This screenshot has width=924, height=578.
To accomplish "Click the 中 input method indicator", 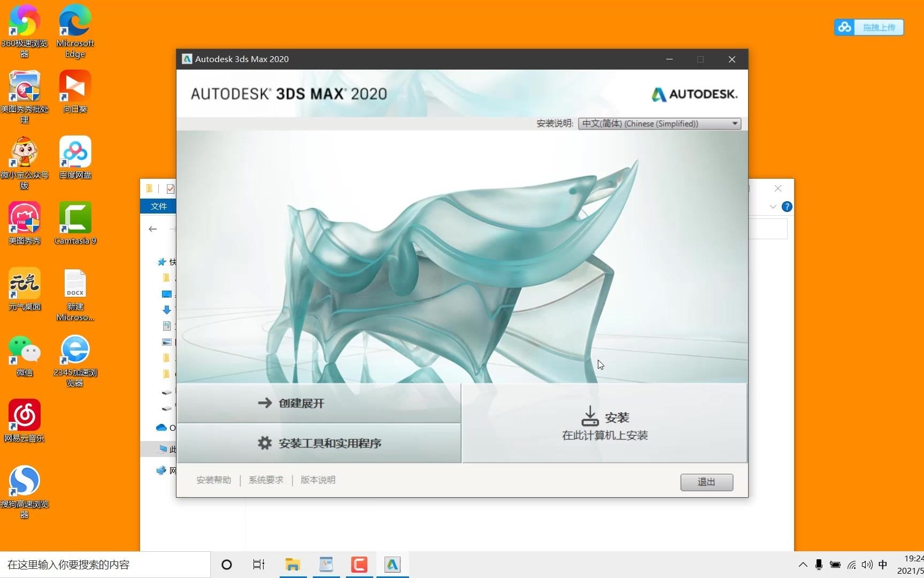I will 883,565.
